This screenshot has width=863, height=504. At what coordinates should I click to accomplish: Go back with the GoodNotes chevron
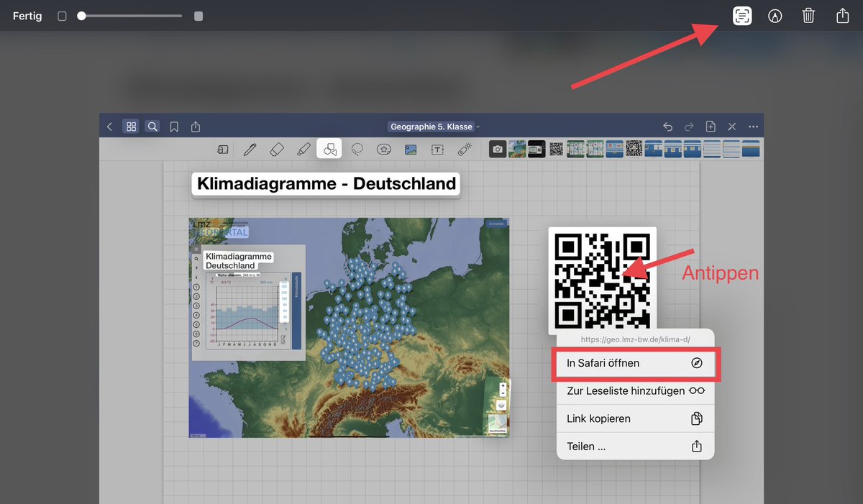109,127
